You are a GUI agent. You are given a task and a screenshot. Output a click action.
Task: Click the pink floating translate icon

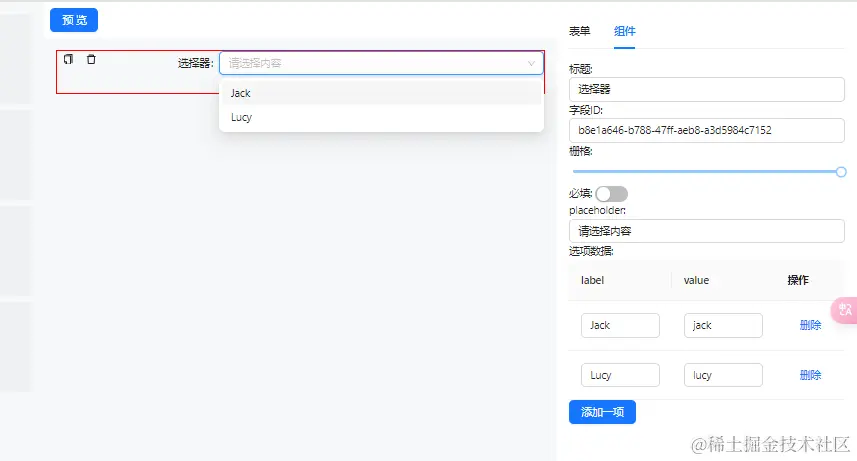(x=845, y=310)
